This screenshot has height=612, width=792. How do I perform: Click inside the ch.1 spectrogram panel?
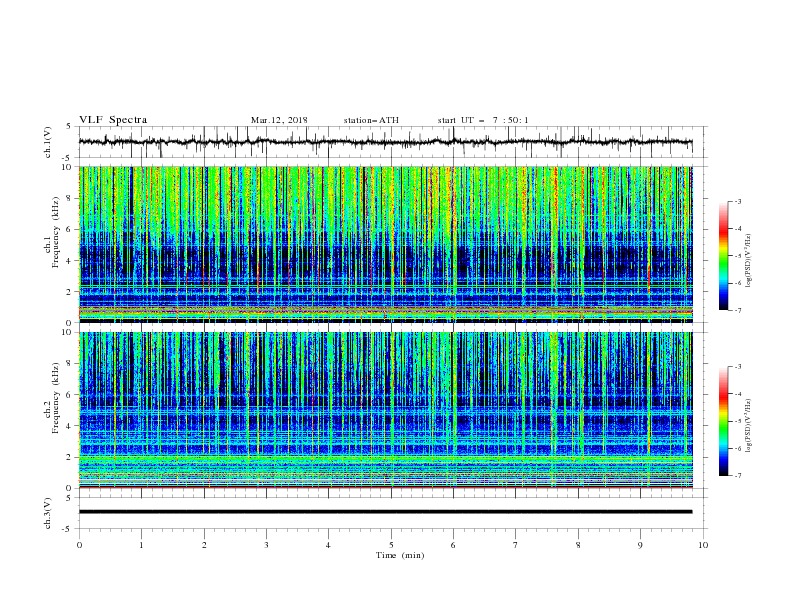[385, 244]
